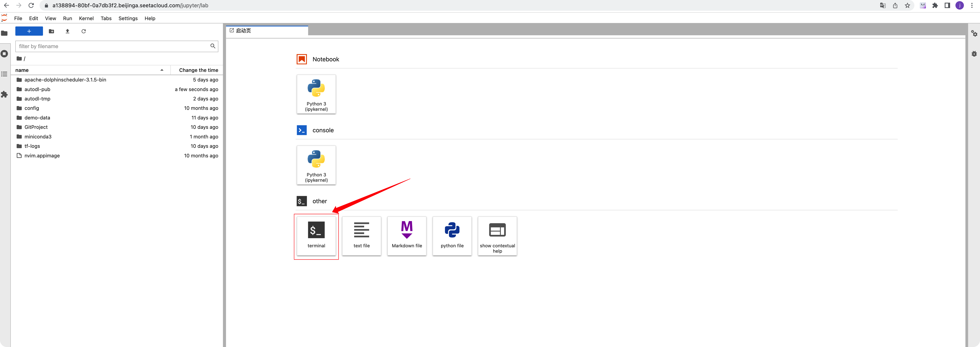This screenshot has width=980, height=347.
Task: Click the share page icon
Action: click(x=895, y=5)
